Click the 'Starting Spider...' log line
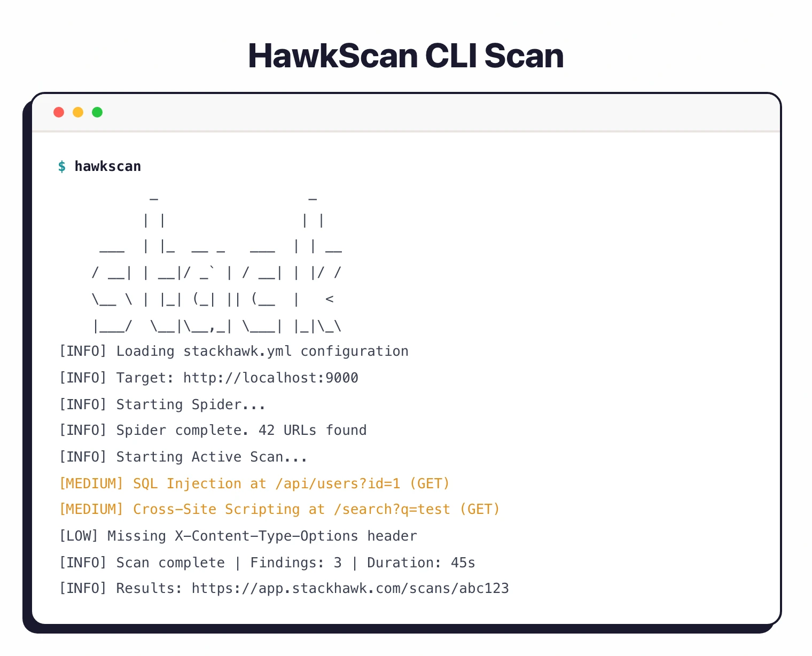Image resolution: width=812 pixels, height=656 pixels. coord(162,404)
